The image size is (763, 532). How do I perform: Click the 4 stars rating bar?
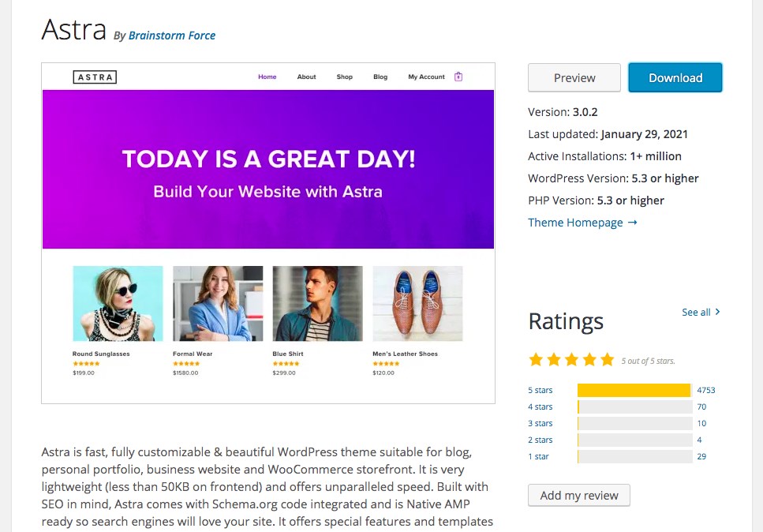tap(634, 406)
